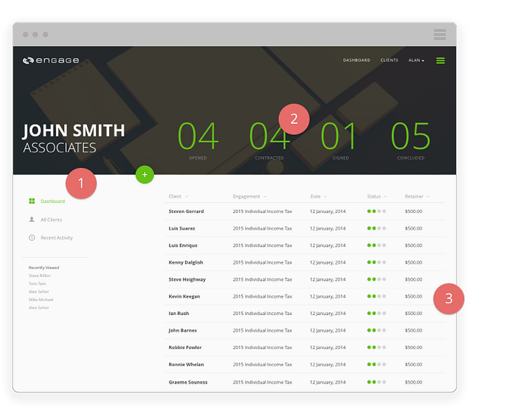Open client Steve Heighway
Image resolution: width=519 pixels, height=420 pixels.
coord(187,279)
